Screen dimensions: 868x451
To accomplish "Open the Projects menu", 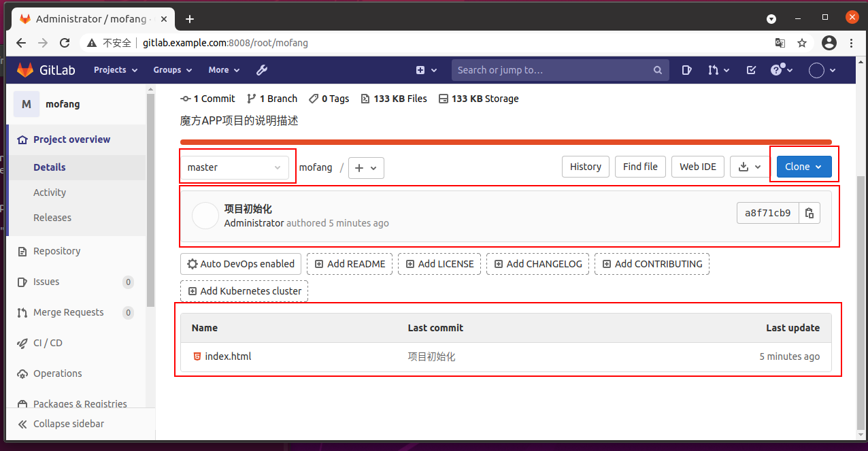I will coord(116,70).
